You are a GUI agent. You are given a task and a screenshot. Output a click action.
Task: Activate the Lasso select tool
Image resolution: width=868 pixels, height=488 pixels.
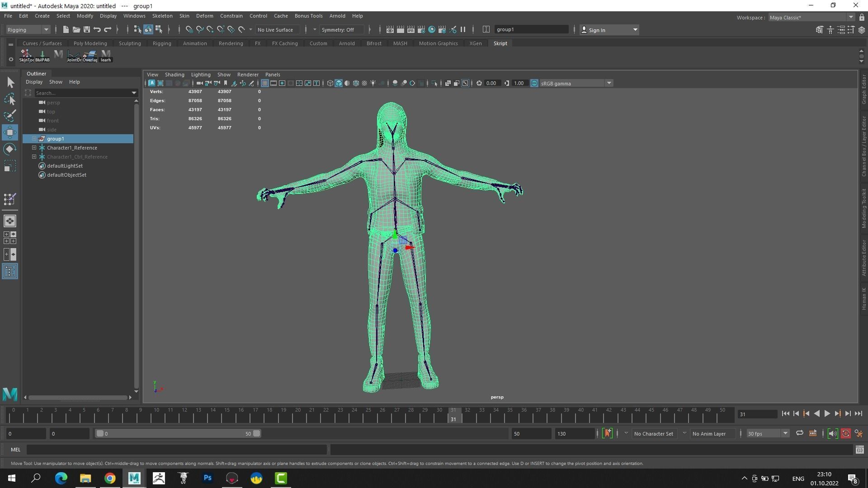coord(10,99)
